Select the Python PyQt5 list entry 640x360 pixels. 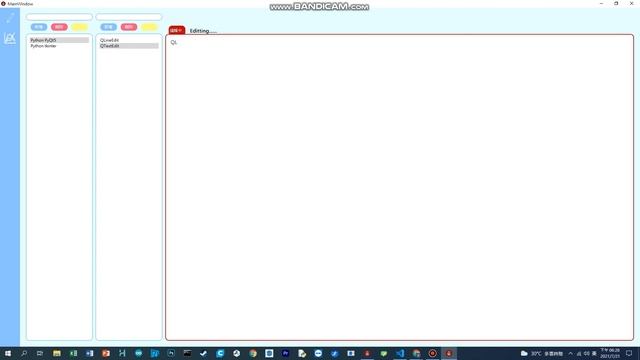(59, 40)
